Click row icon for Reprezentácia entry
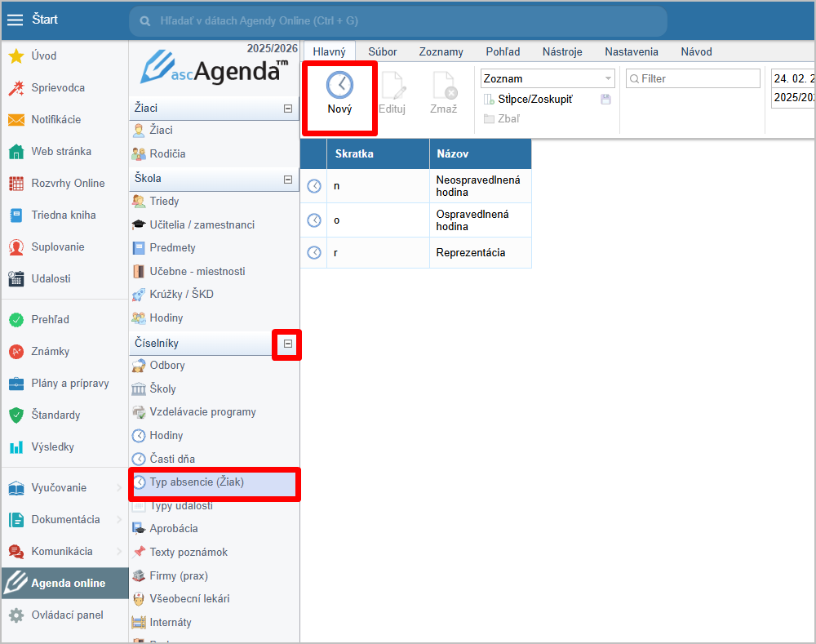816x644 pixels. (314, 253)
